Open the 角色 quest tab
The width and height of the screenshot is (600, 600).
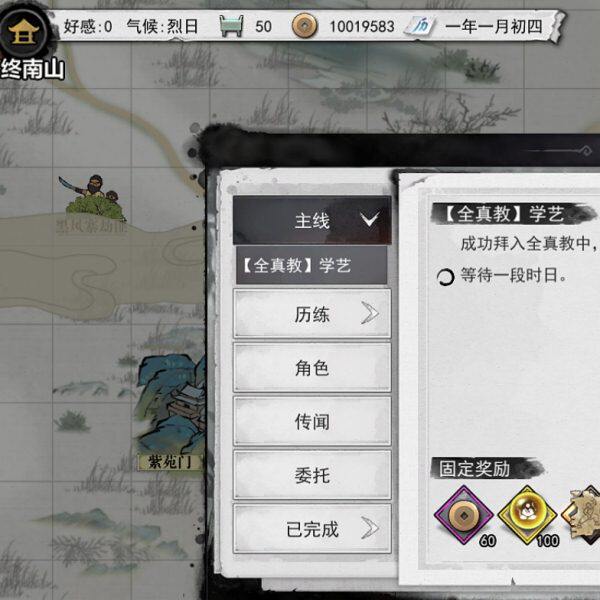click(x=312, y=368)
